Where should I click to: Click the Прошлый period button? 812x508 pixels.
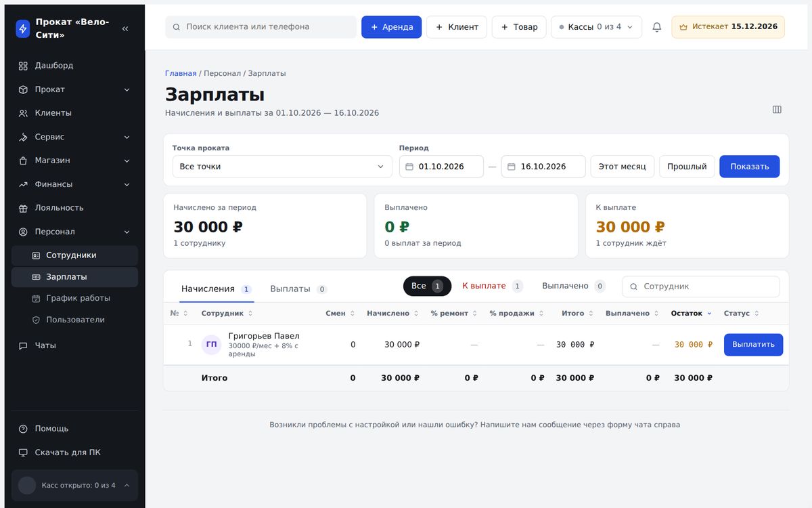pos(687,167)
